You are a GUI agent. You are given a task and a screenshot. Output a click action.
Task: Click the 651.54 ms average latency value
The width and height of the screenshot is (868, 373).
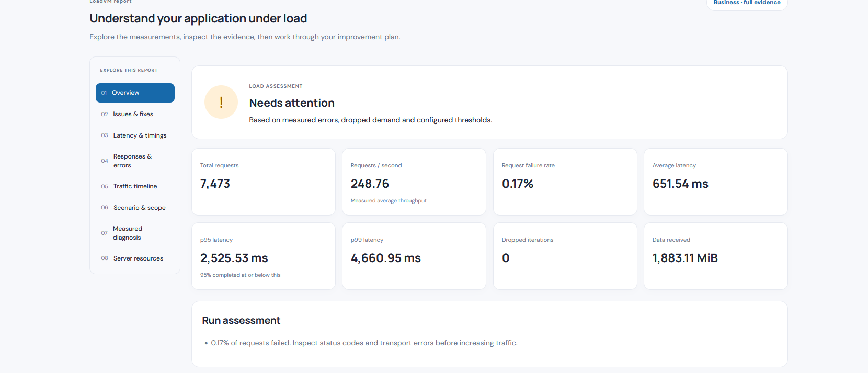680,184
